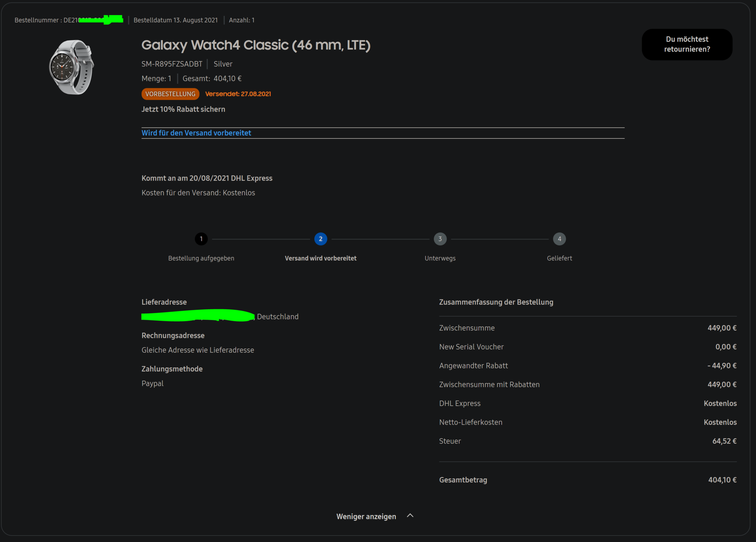Select step 1 'Bestellung aufgegeben' circle
Screen dimensions: 756x542
coord(201,239)
